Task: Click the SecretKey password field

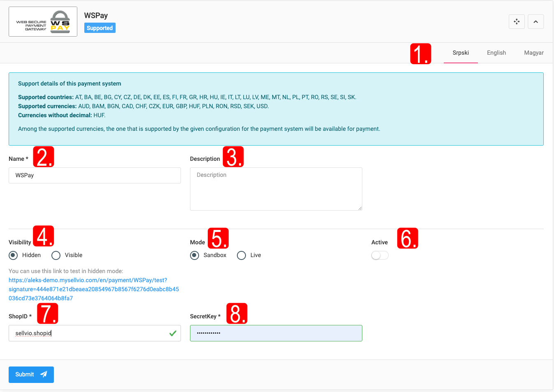Action: pyautogui.click(x=276, y=333)
